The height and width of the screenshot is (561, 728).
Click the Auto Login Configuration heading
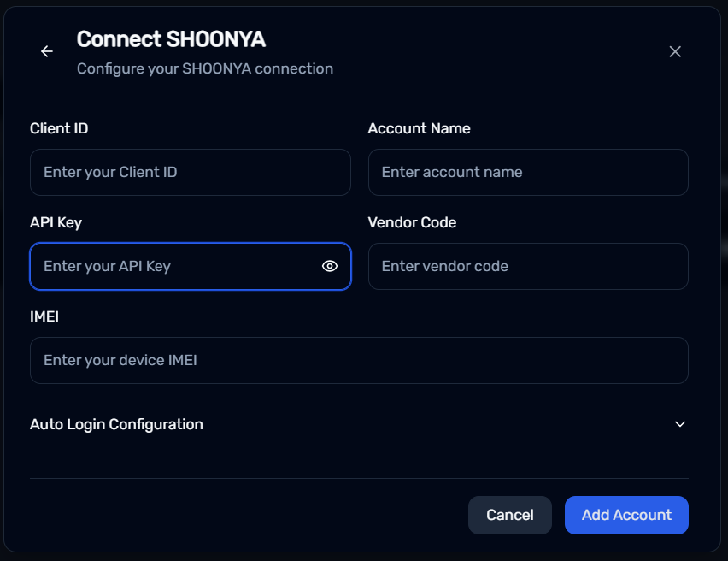click(x=116, y=424)
